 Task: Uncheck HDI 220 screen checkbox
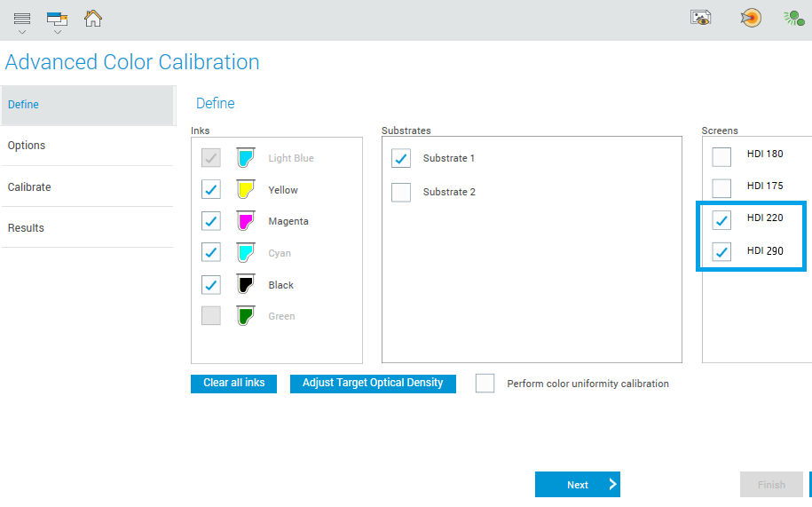[721, 220]
